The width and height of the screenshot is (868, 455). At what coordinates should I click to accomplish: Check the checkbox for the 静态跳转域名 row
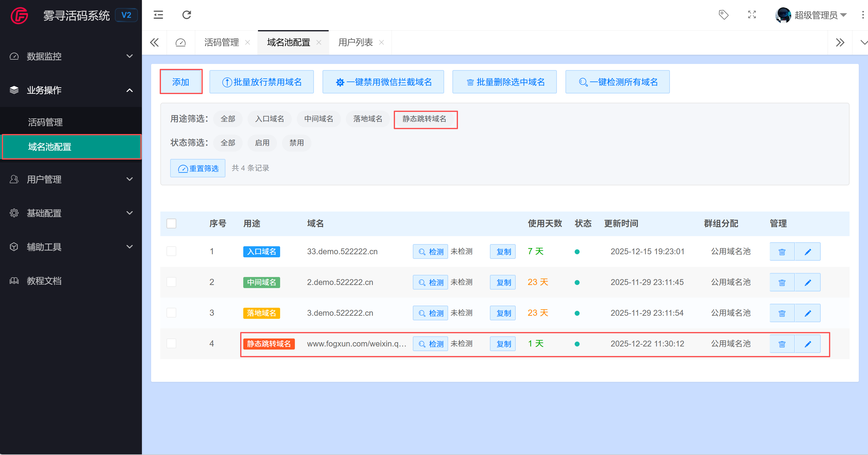pos(171,343)
